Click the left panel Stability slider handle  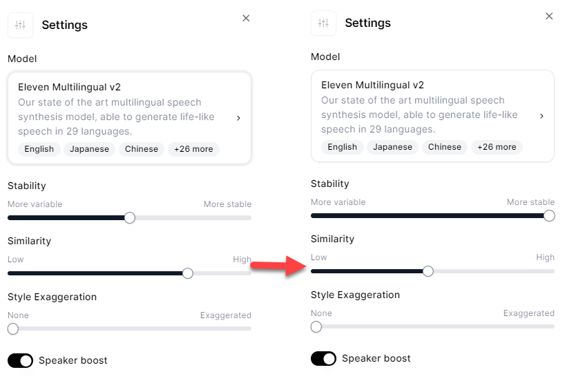tap(130, 218)
